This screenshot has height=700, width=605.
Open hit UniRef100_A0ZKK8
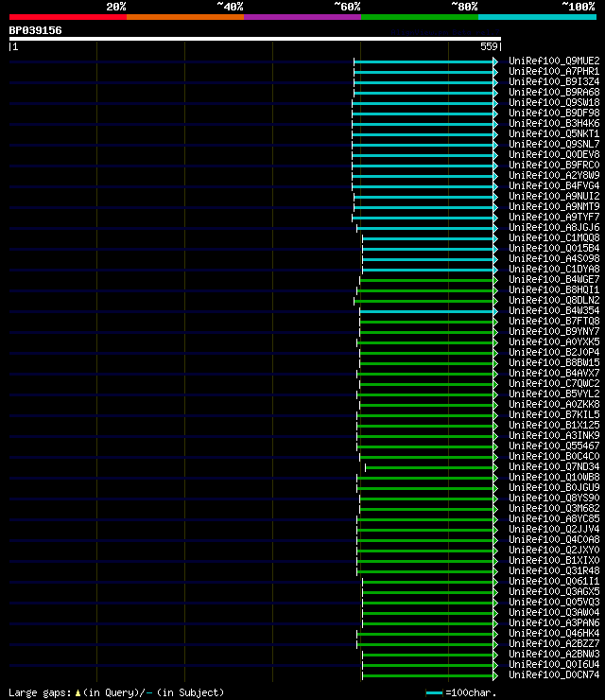point(554,405)
